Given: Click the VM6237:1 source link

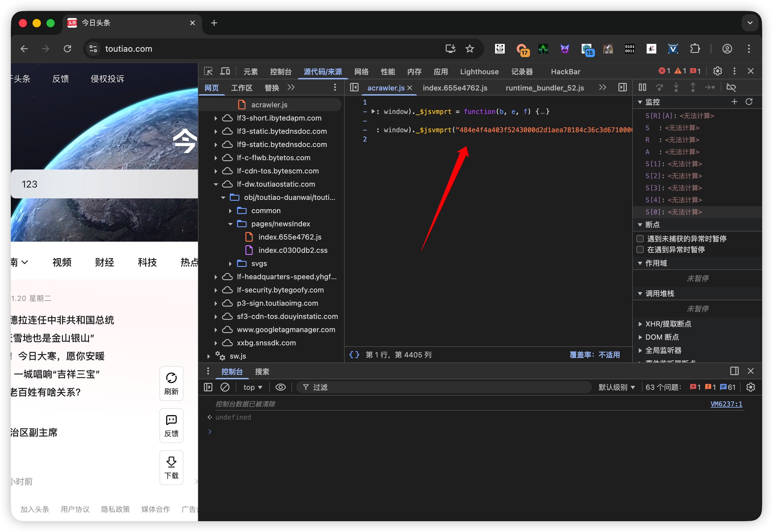Looking at the screenshot, I should click(x=726, y=404).
